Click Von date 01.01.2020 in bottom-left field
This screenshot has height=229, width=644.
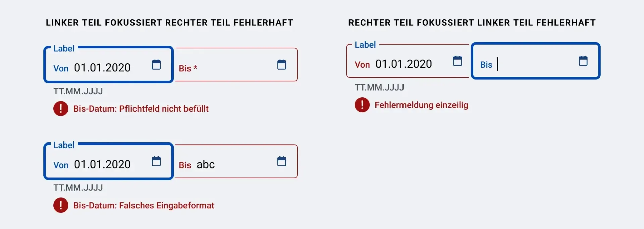pos(102,164)
